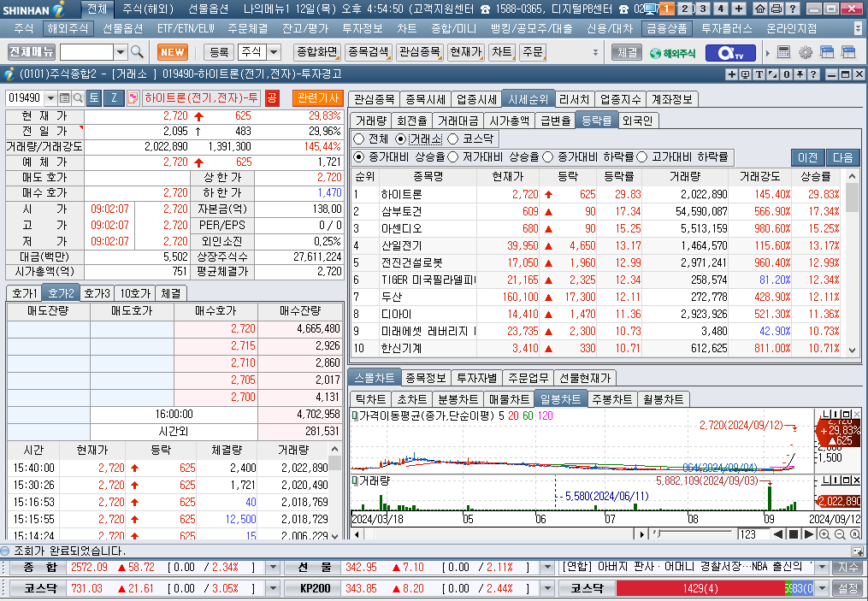Switch to the 분봉차트 tab
The image size is (868, 601).
pyautogui.click(x=458, y=399)
